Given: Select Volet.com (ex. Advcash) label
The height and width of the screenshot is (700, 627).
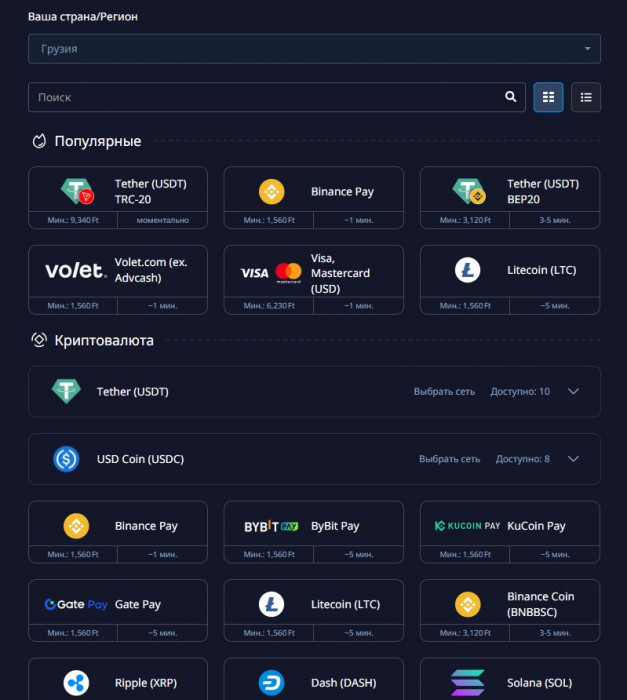Looking at the screenshot, I should coord(151,270).
